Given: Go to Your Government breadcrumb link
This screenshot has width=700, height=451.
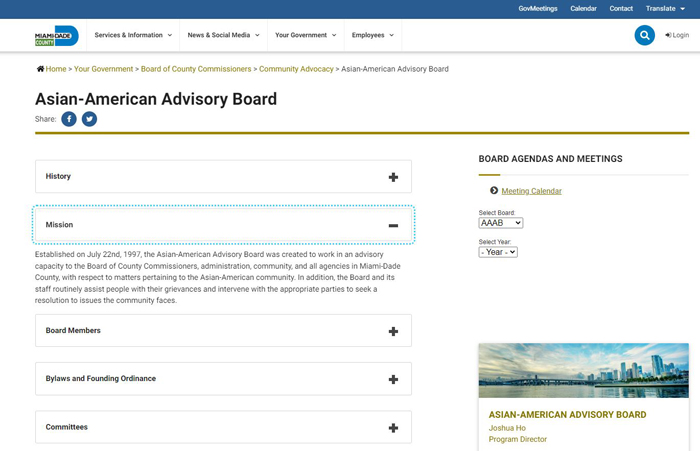Looking at the screenshot, I should 104,69.
